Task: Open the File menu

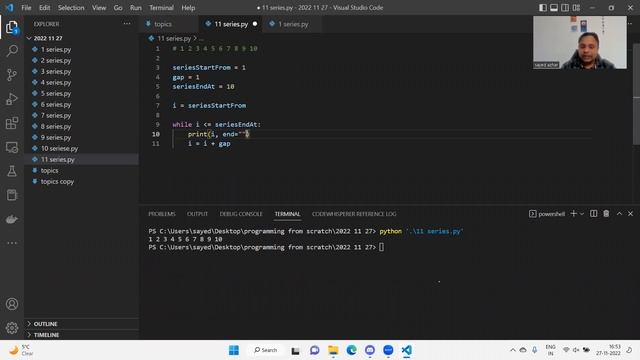Action: pyautogui.click(x=26, y=8)
